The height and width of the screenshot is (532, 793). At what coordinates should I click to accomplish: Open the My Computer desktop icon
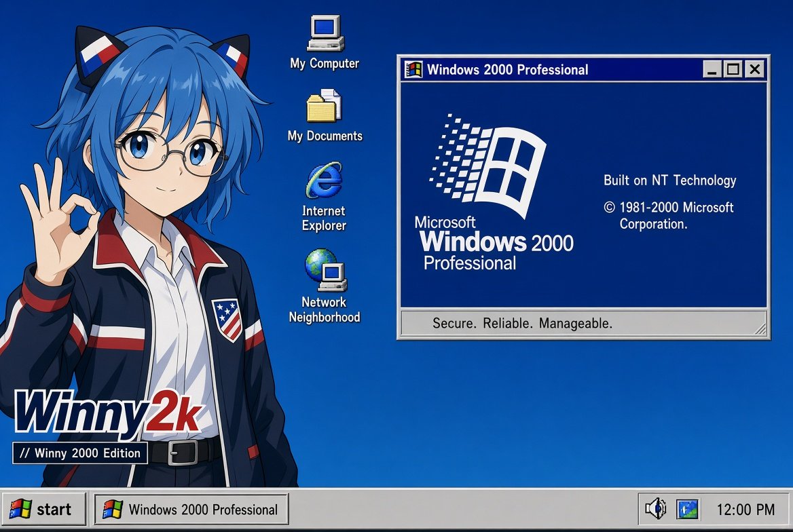click(x=325, y=34)
